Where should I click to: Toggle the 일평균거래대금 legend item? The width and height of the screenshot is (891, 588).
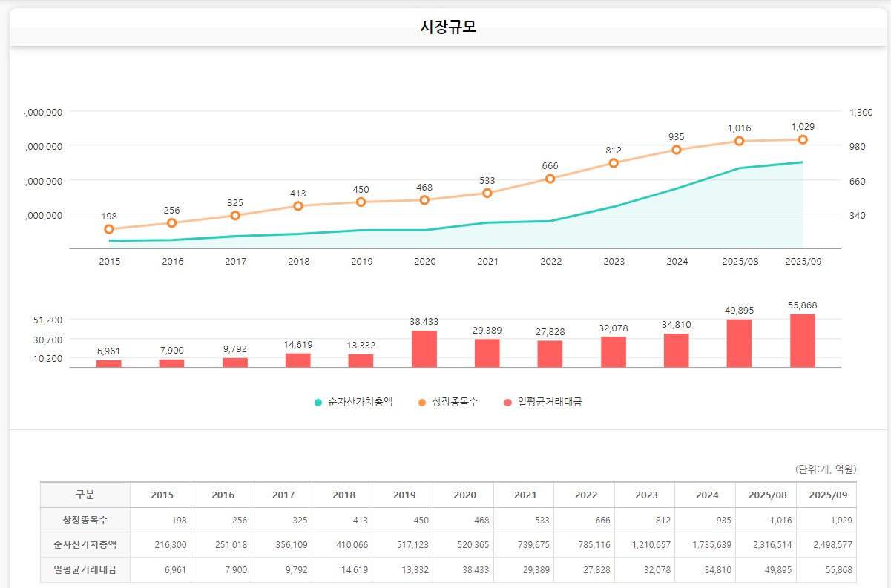(543, 402)
